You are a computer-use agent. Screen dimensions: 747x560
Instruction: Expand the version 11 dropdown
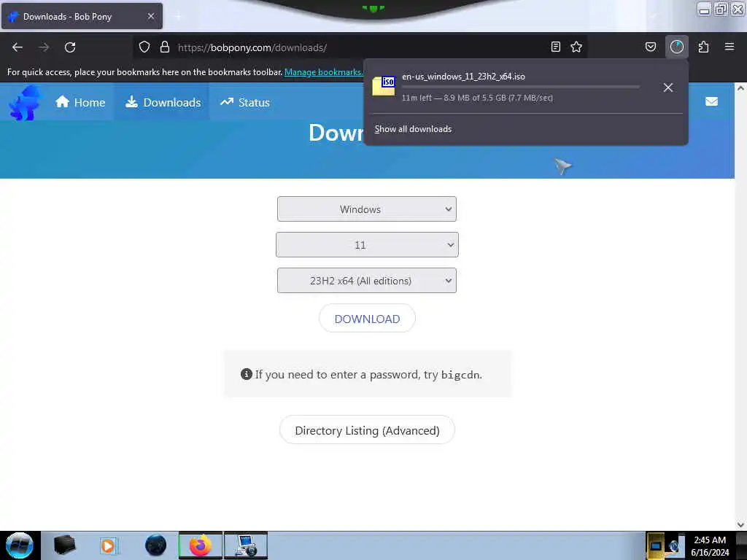(x=368, y=245)
